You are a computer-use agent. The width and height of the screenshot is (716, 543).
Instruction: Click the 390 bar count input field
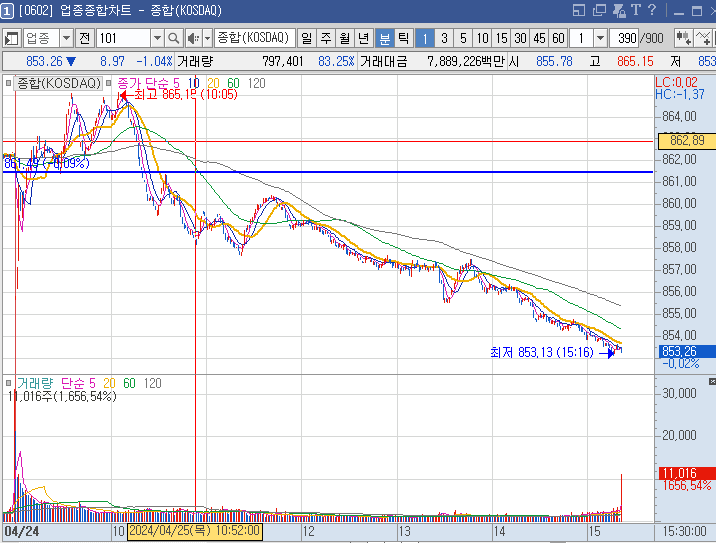click(x=628, y=38)
